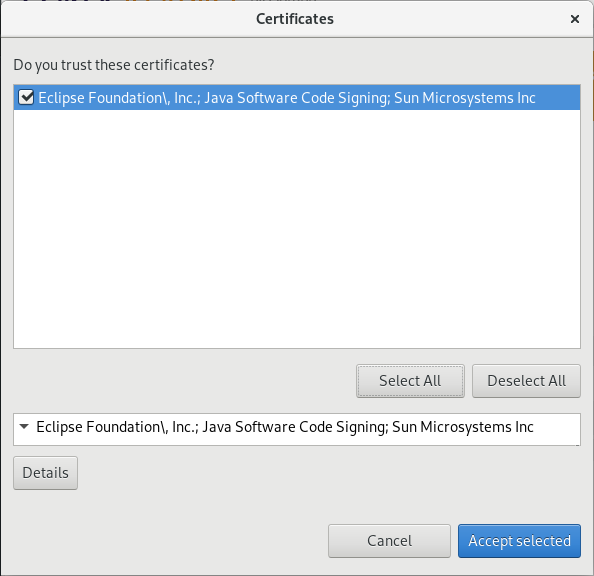This screenshot has height=576, width=594.
Task: Click the checkmark icon beside Eclipse Foundation
Action: pos(26,97)
